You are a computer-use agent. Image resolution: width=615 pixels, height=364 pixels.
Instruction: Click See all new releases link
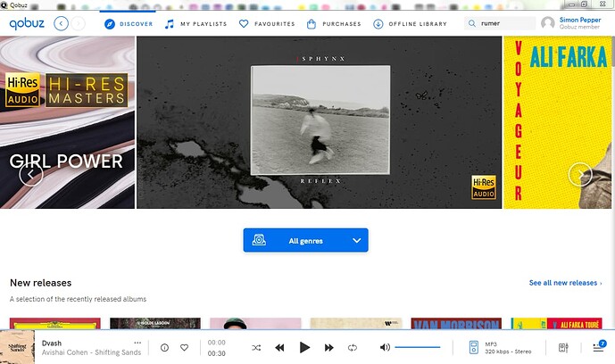(565, 283)
